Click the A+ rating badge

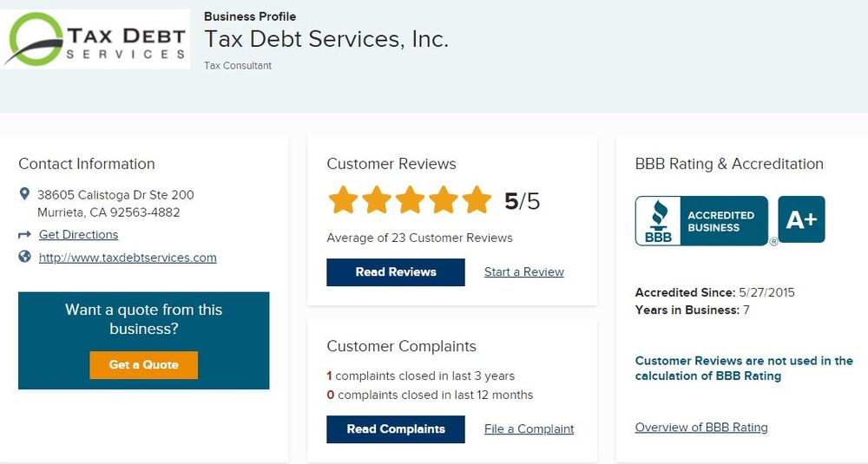pyautogui.click(x=801, y=219)
